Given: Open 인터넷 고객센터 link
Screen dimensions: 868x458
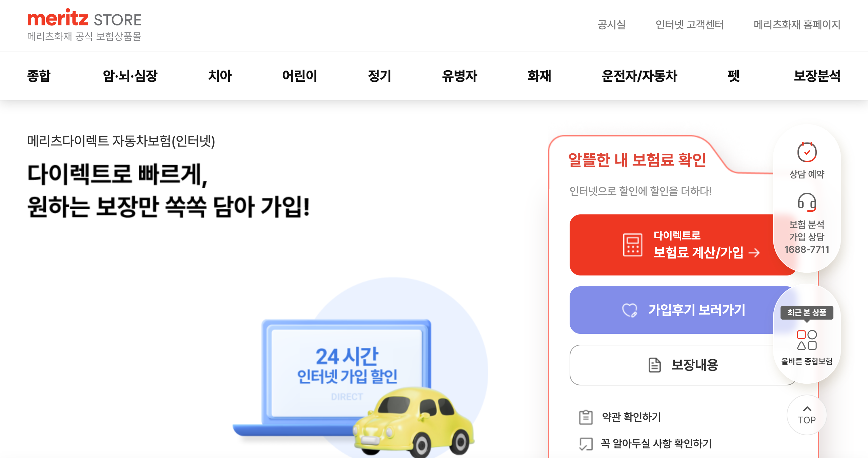Looking at the screenshot, I should [x=689, y=24].
